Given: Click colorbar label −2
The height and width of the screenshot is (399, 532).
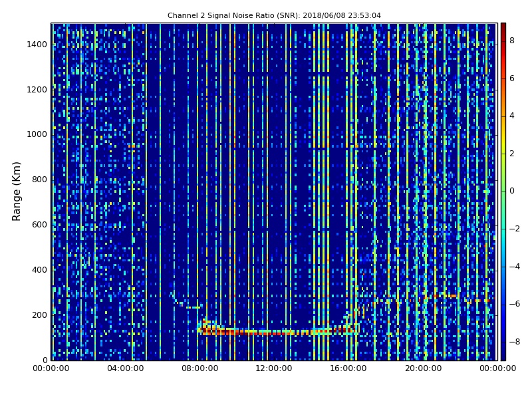Looking at the screenshot, I should tap(515, 229).
